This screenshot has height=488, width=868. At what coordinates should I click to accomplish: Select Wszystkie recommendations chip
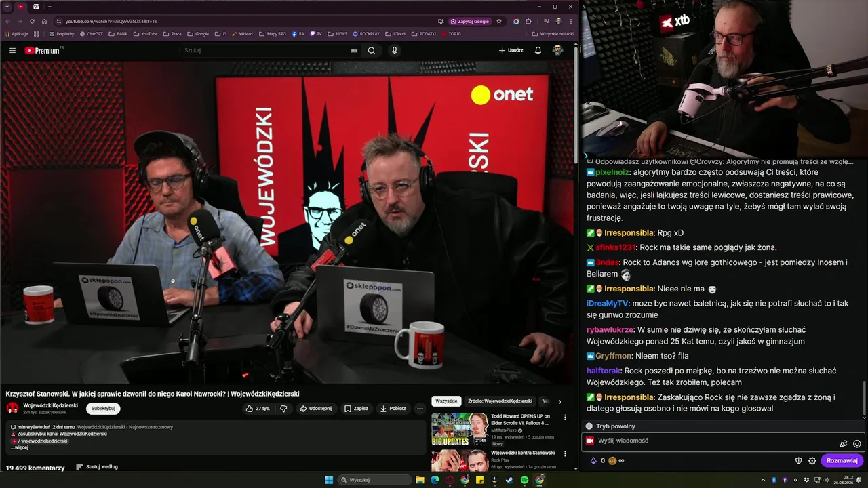click(x=446, y=401)
